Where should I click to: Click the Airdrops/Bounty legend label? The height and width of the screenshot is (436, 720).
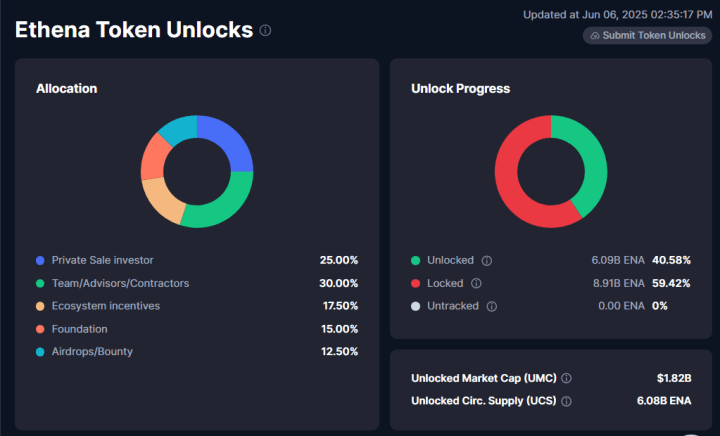(92, 352)
